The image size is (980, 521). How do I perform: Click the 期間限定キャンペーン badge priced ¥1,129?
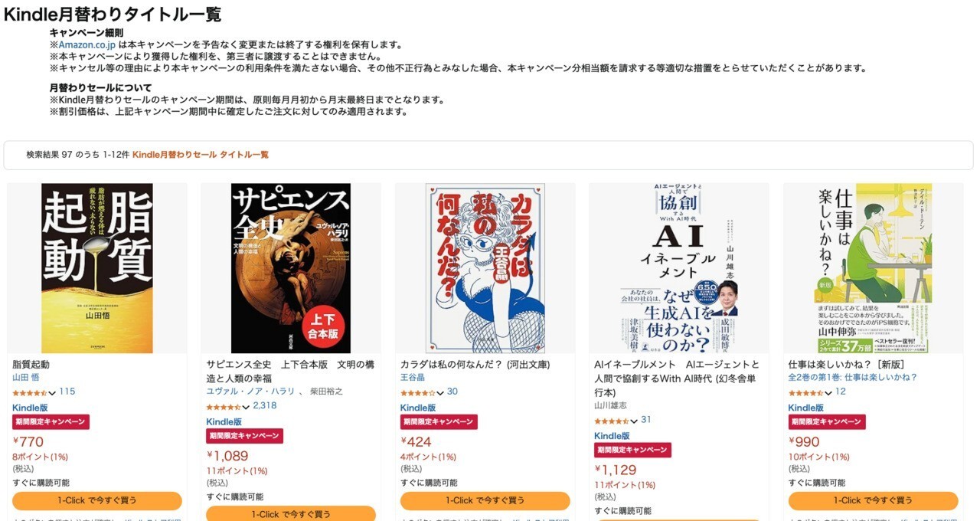[632, 450]
